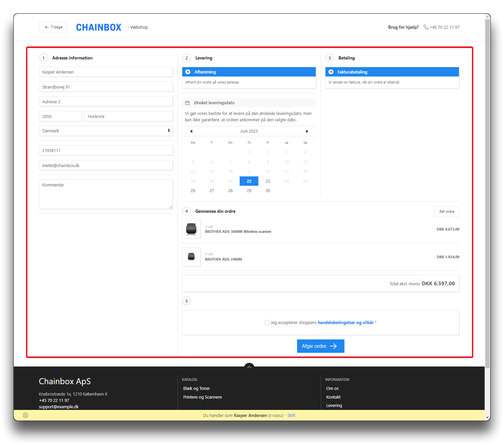Choose June 28 in the calendar
The width and height of the screenshot is (504, 445).
pyautogui.click(x=230, y=191)
